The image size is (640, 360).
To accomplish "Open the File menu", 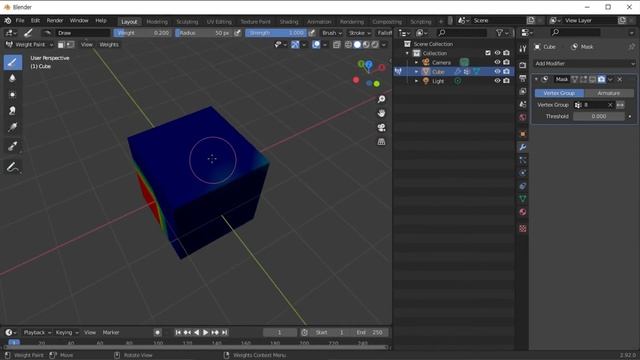I will 20,20.
